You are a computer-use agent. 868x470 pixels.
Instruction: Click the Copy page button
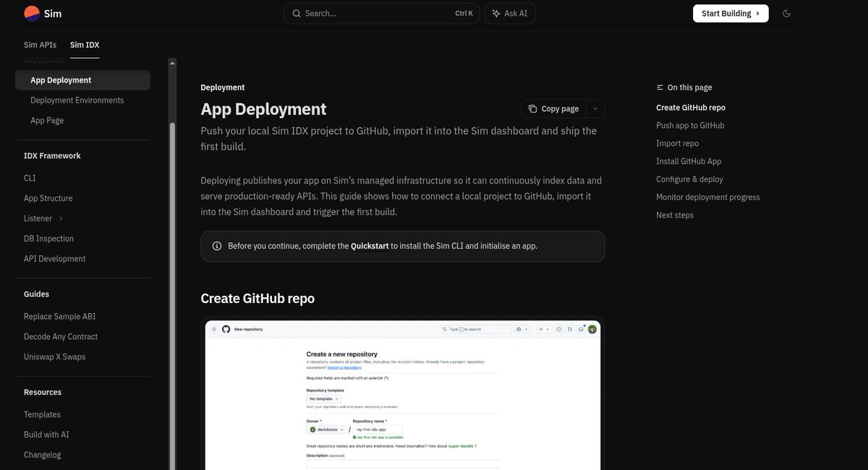553,108
